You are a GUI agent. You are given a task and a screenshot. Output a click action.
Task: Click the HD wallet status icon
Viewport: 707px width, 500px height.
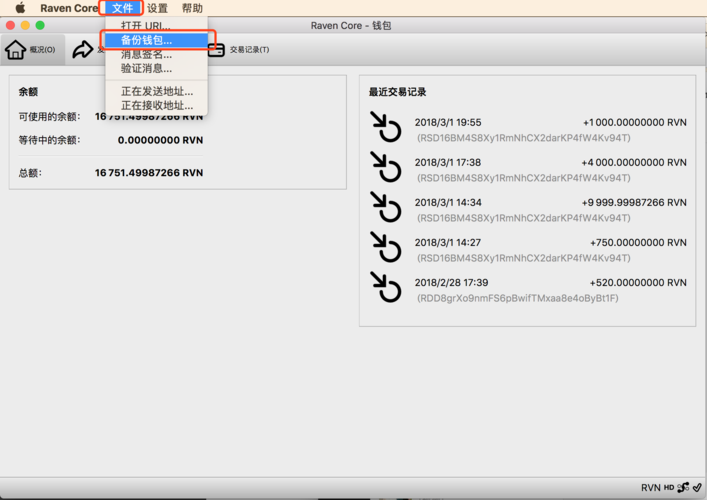669,488
